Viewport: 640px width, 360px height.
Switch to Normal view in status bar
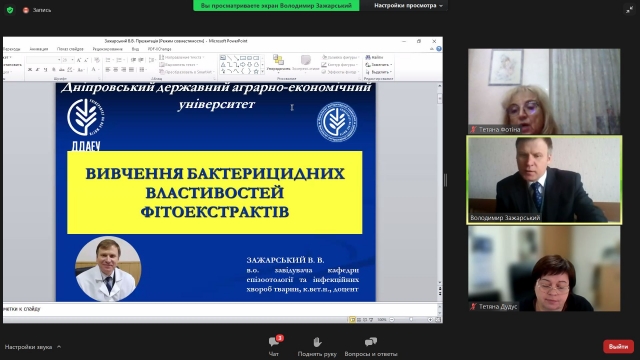pos(352,320)
